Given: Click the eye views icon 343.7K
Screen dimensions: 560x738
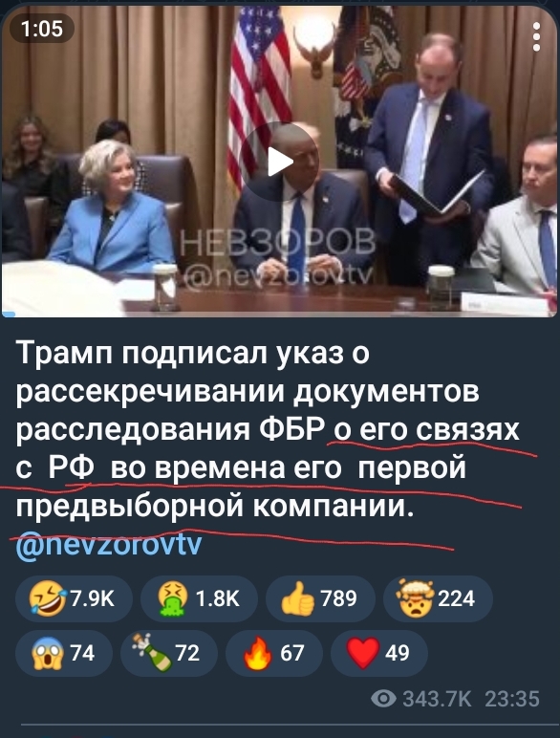Looking at the screenshot, I should [x=383, y=699].
